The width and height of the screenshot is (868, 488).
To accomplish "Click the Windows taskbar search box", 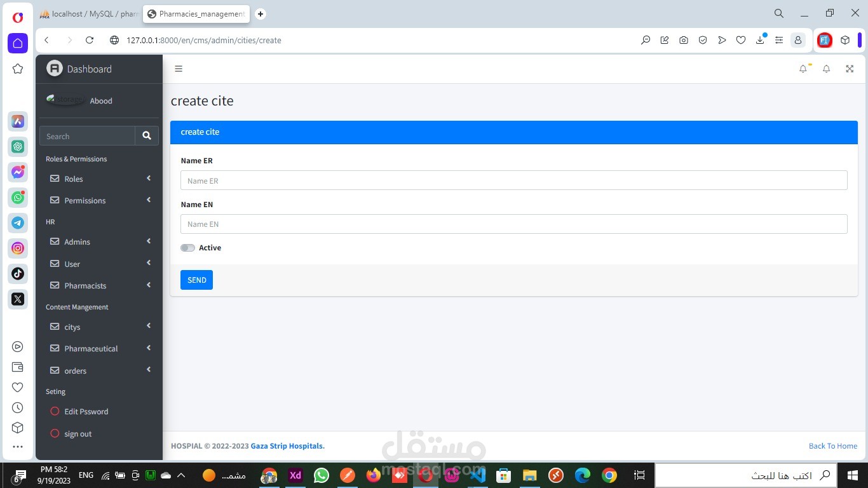I will [746, 475].
